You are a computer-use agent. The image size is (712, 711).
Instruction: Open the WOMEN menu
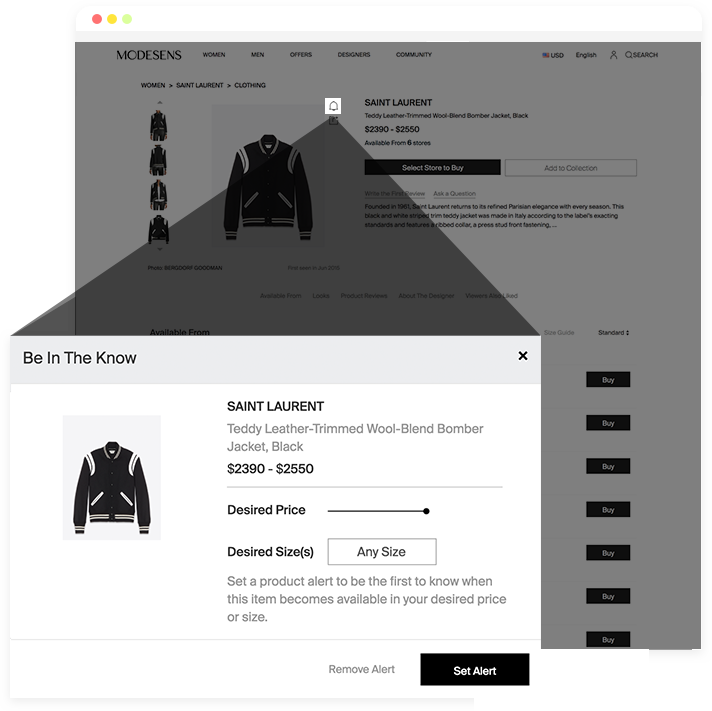214,54
